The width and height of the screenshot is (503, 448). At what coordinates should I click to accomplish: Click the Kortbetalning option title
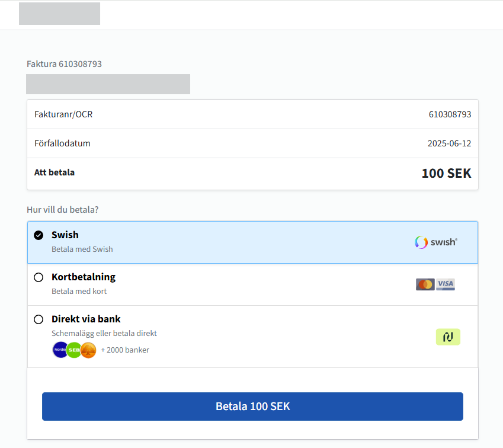[84, 277]
